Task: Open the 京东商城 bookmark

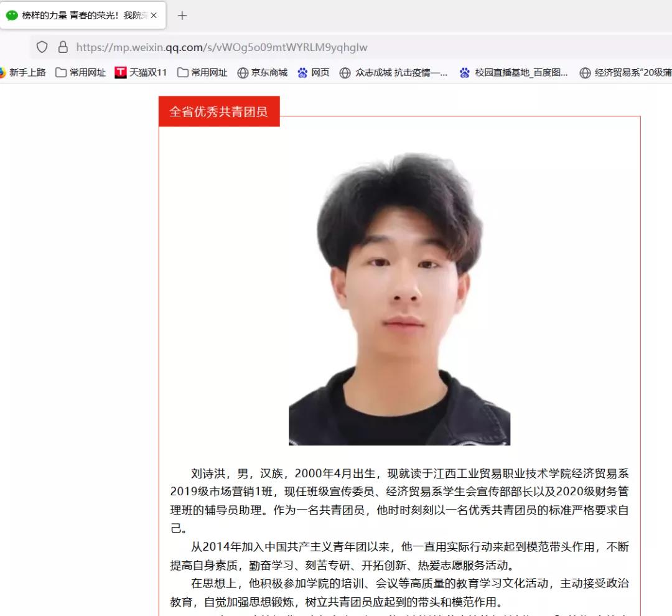Action: [x=263, y=72]
